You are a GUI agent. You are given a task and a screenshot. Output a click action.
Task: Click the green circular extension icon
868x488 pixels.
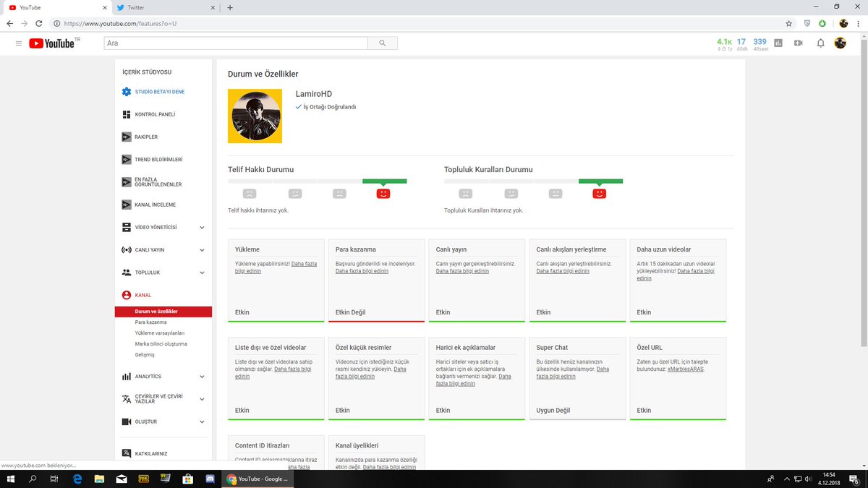coord(822,23)
